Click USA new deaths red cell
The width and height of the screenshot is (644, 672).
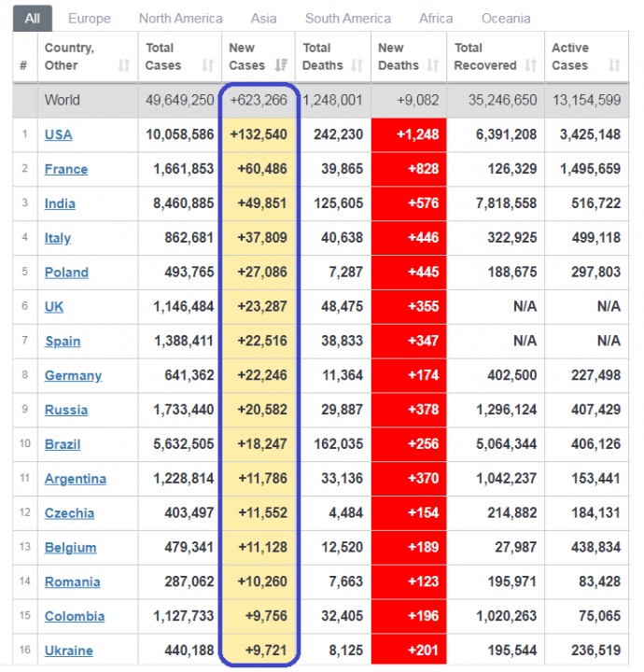pyautogui.click(x=409, y=134)
